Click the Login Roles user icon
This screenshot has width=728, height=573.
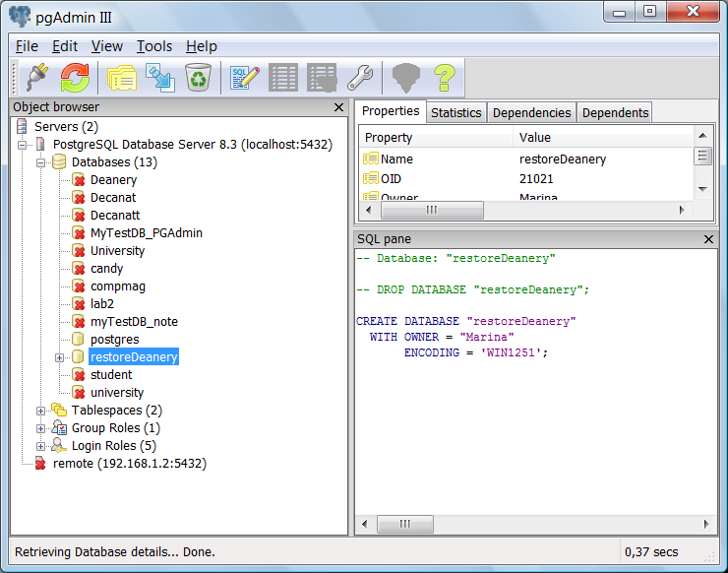[59, 445]
